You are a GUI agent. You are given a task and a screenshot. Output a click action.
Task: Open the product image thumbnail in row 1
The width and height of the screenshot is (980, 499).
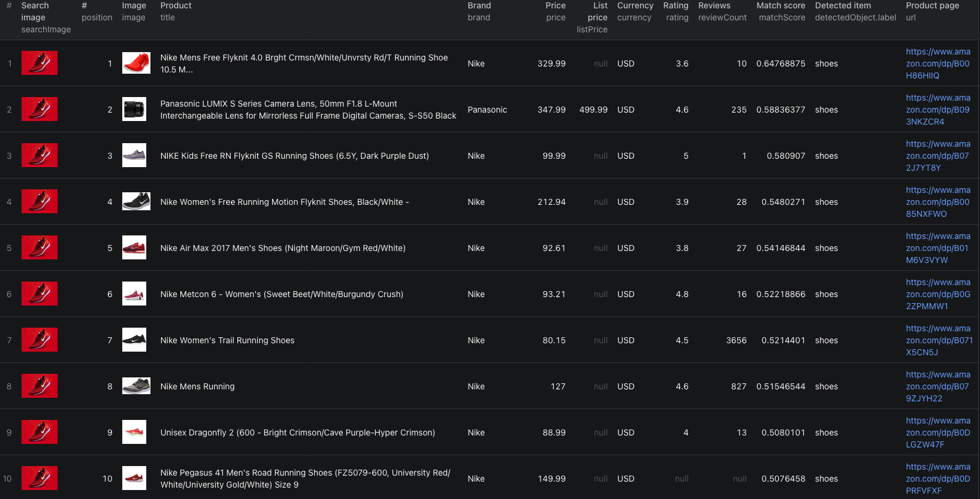click(x=136, y=63)
